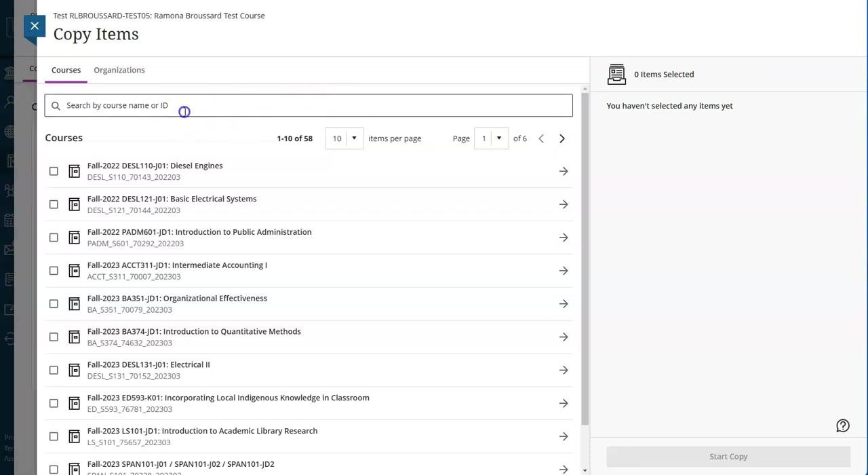Open Basic Electrical Systems with its arrow
The height and width of the screenshot is (475, 868).
pyautogui.click(x=564, y=204)
